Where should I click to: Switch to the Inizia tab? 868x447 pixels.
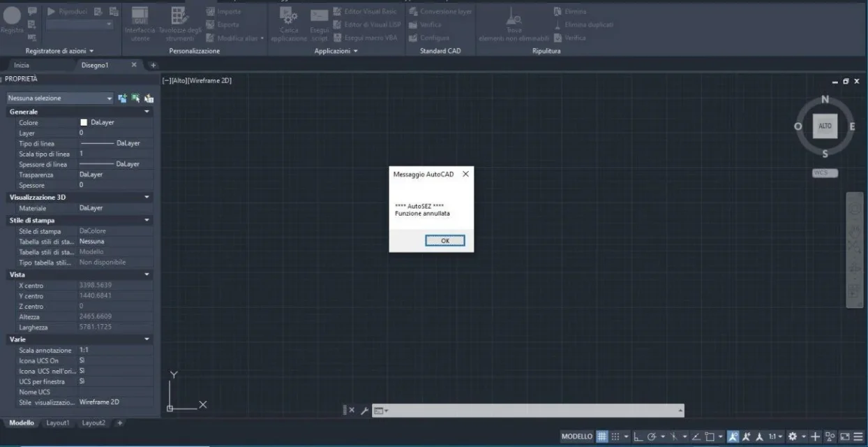coord(22,65)
